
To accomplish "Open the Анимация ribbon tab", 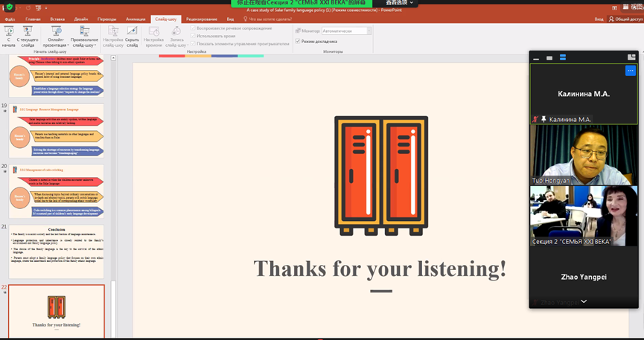I will (136, 19).
